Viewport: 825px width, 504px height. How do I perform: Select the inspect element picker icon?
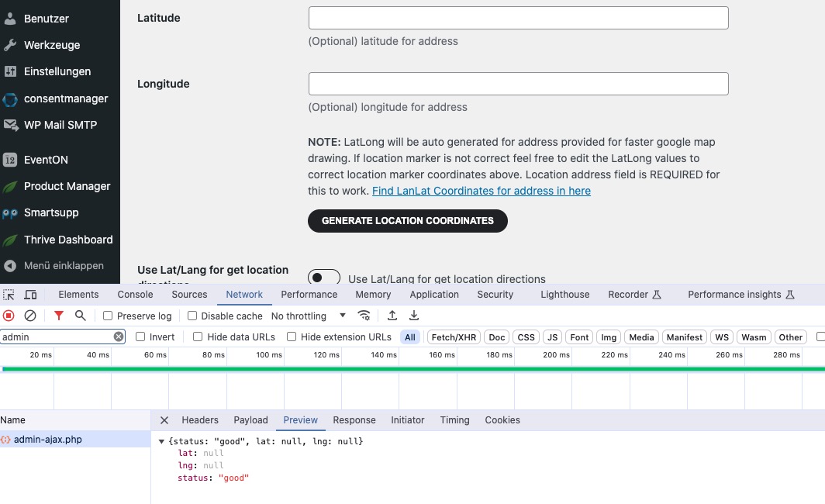pos(9,295)
